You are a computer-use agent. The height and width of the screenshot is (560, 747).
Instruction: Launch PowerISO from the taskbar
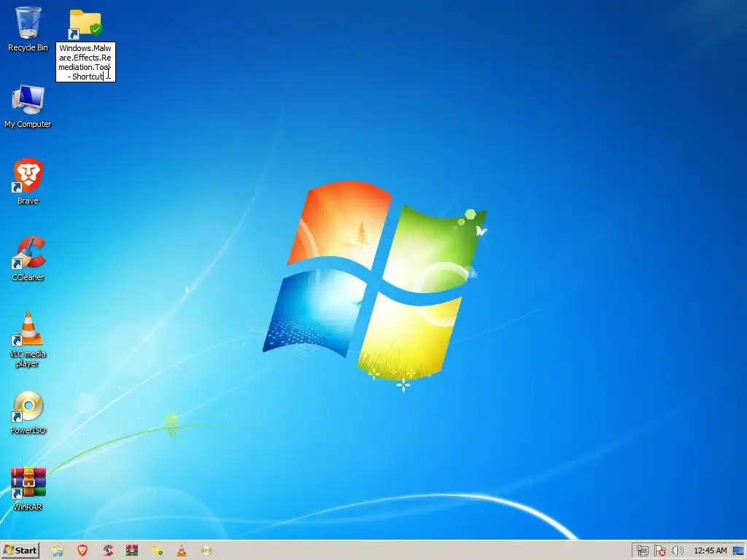click(206, 551)
